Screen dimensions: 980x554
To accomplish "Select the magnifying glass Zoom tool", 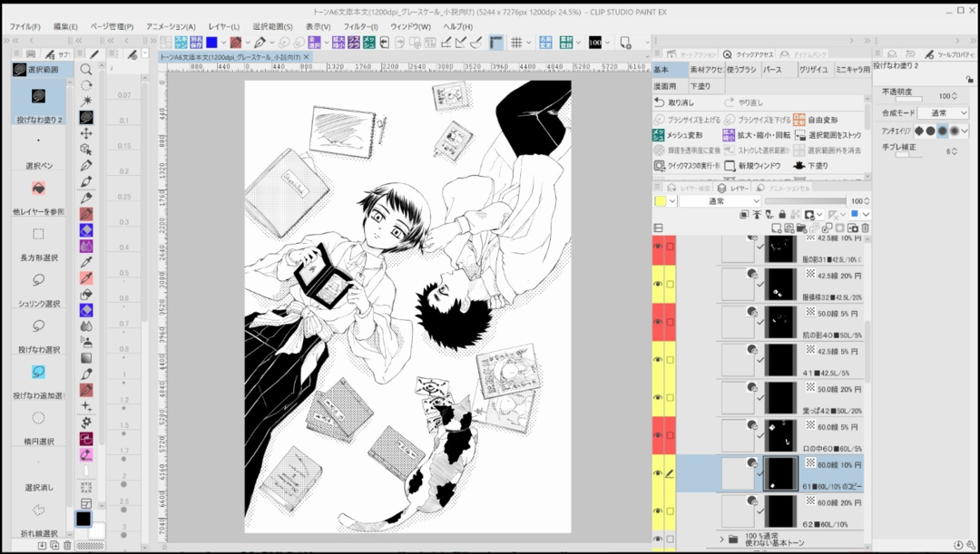I will [x=86, y=69].
